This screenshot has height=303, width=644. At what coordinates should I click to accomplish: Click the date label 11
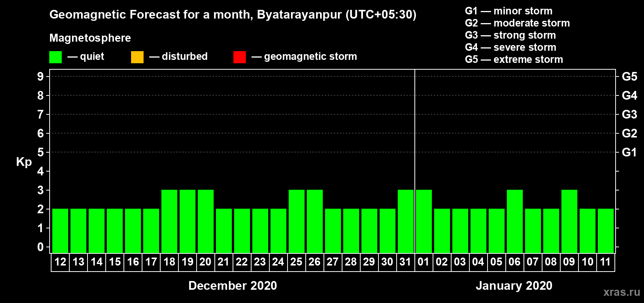pos(605,262)
